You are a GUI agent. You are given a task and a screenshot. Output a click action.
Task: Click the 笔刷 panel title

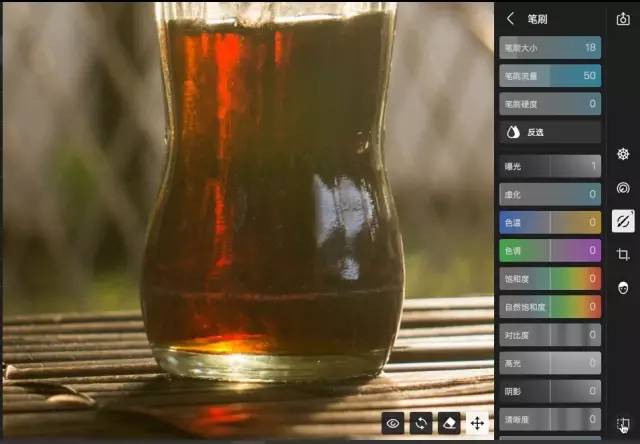coord(537,19)
